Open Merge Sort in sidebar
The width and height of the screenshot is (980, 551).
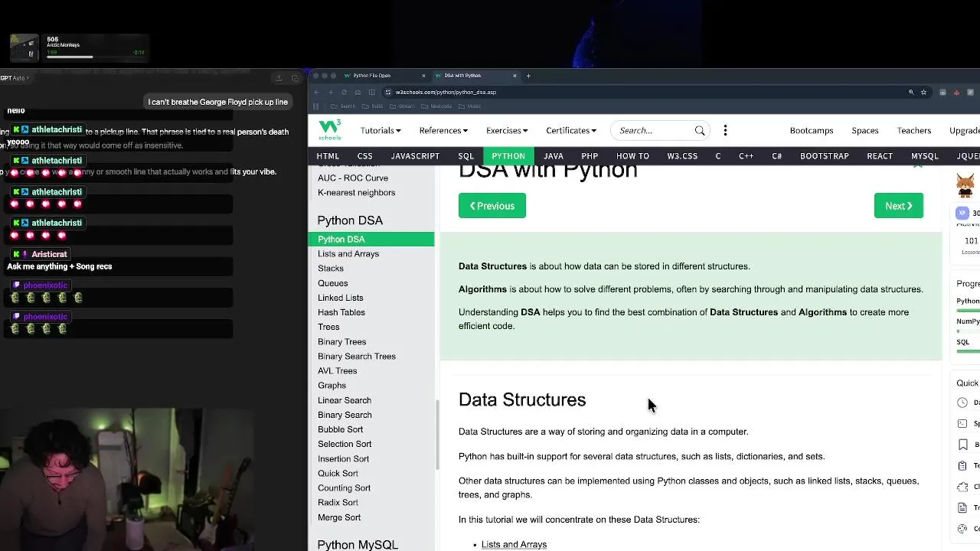[339, 518]
